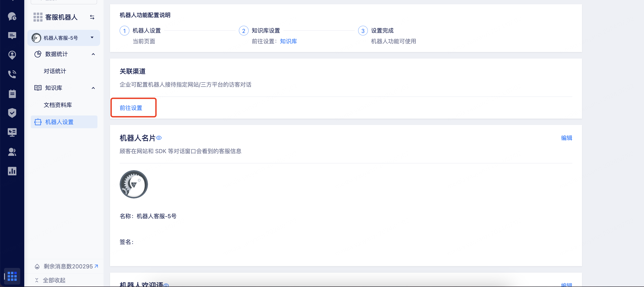644x287 pixels.
Task: Click the eye icon beside 机器人名片
Action: [159, 138]
